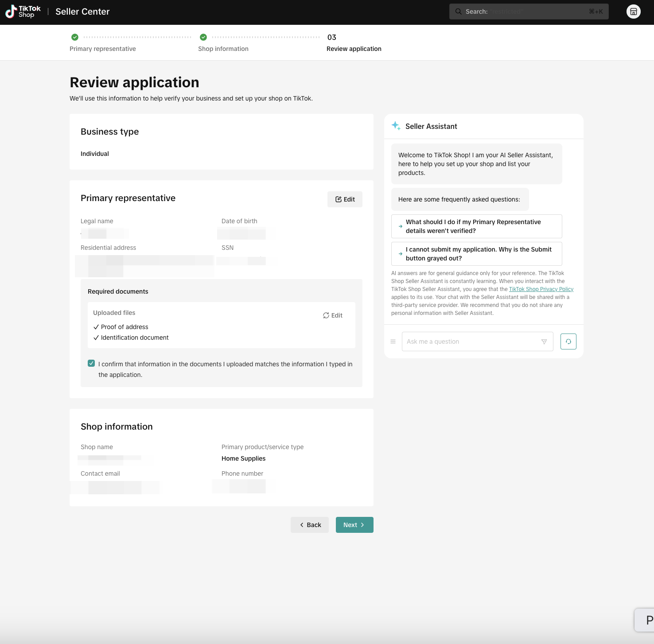Image resolution: width=654 pixels, height=644 pixels.
Task: Click the send arrow in chat box
Action: 544,341
